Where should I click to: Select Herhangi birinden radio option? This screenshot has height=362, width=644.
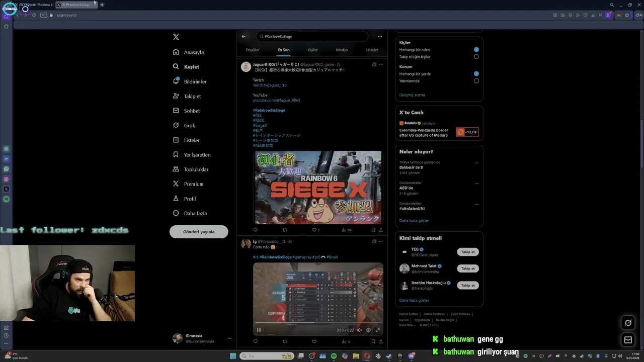point(476,50)
